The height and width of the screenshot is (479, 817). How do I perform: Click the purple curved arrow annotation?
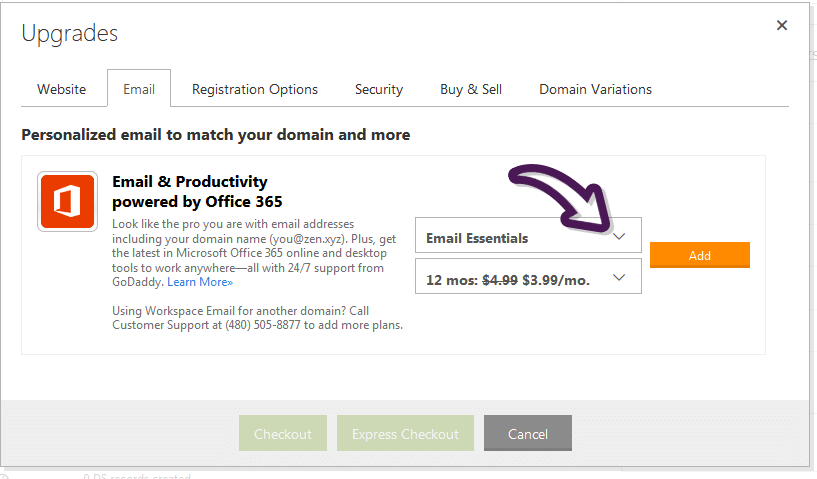coord(561,199)
